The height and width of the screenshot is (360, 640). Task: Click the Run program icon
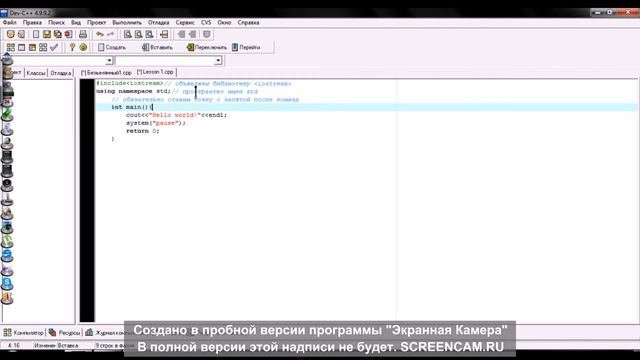point(22,47)
